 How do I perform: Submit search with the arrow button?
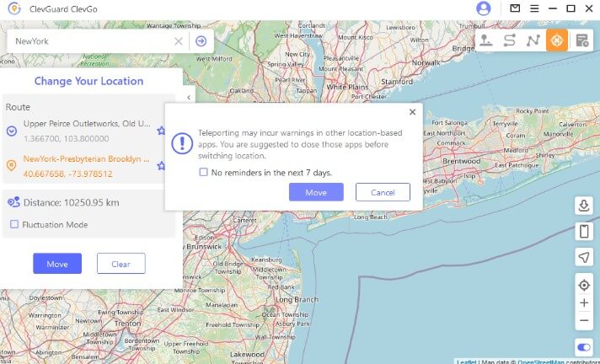[201, 41]
